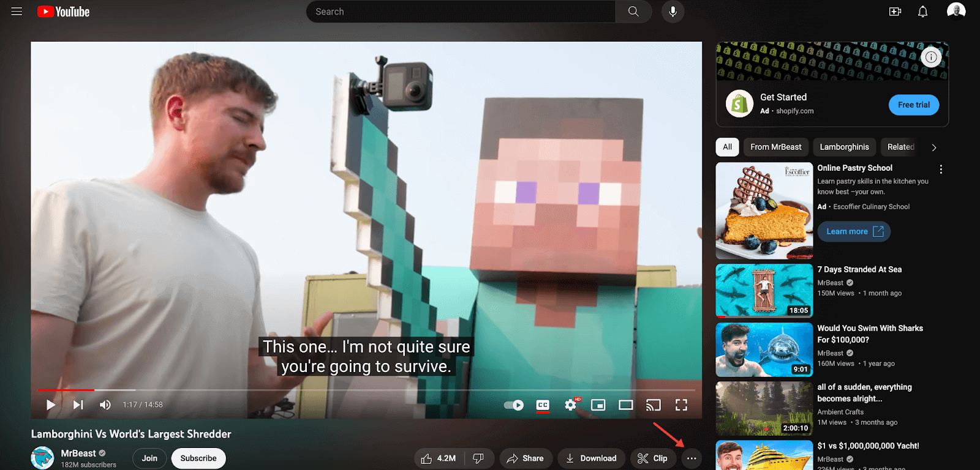Open the MrBeast channel avatar
The height and width of the screenshot is (470, 980).
[x=42, y=458]
